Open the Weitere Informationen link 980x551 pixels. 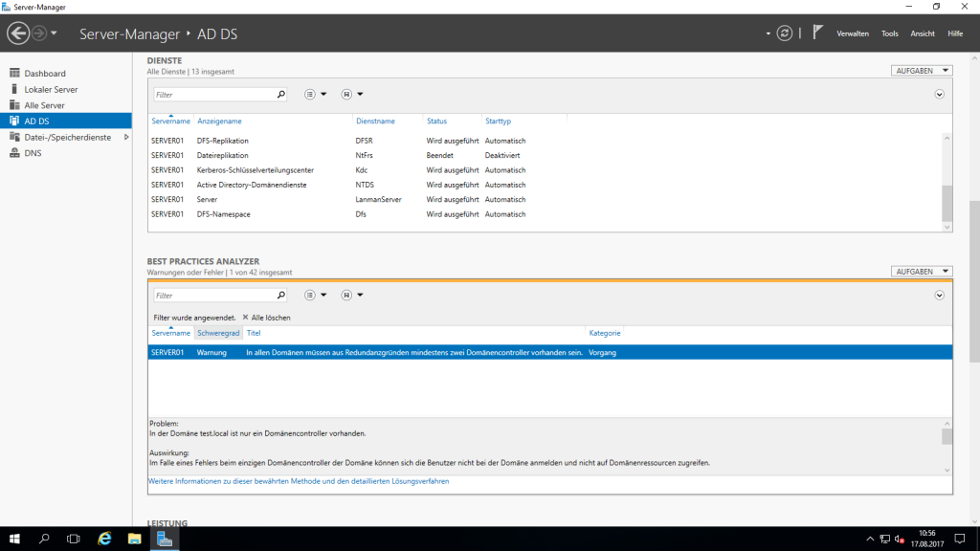tap(299, 481)
